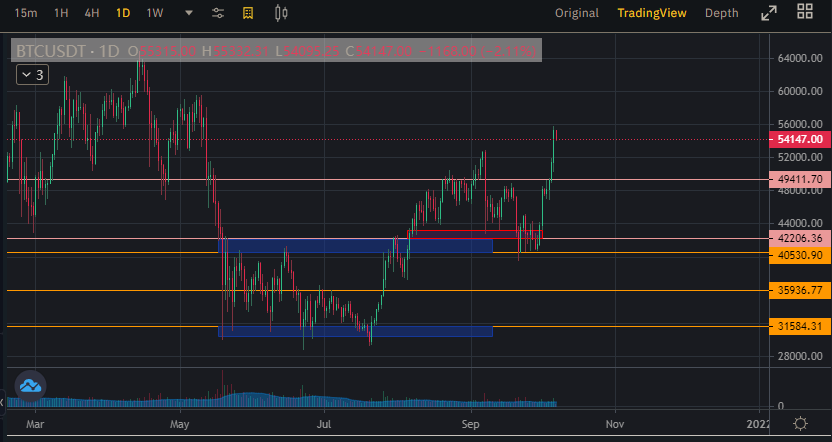Click the Nov label on time axis
This screenshot has width=832, height=442.
(x=615, y=424)
